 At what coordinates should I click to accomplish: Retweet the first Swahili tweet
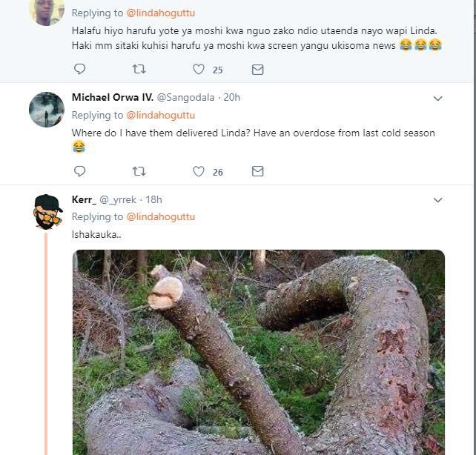(x=139, y=69)
